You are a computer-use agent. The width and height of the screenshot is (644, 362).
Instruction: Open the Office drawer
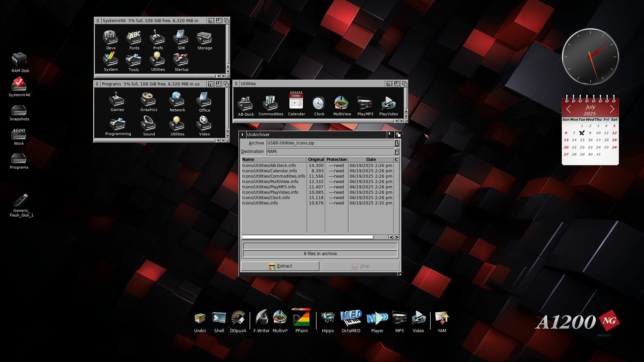[x=204, y=101]
